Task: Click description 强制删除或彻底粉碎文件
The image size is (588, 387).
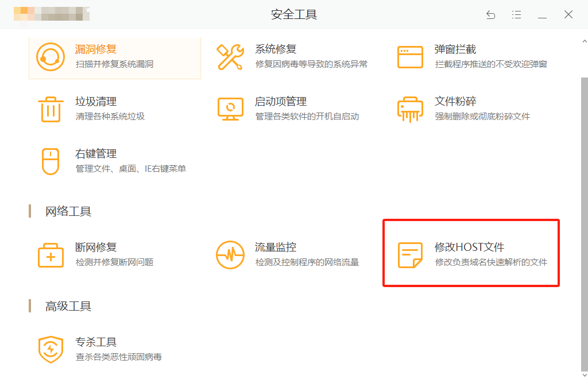Action: [482, 116]
